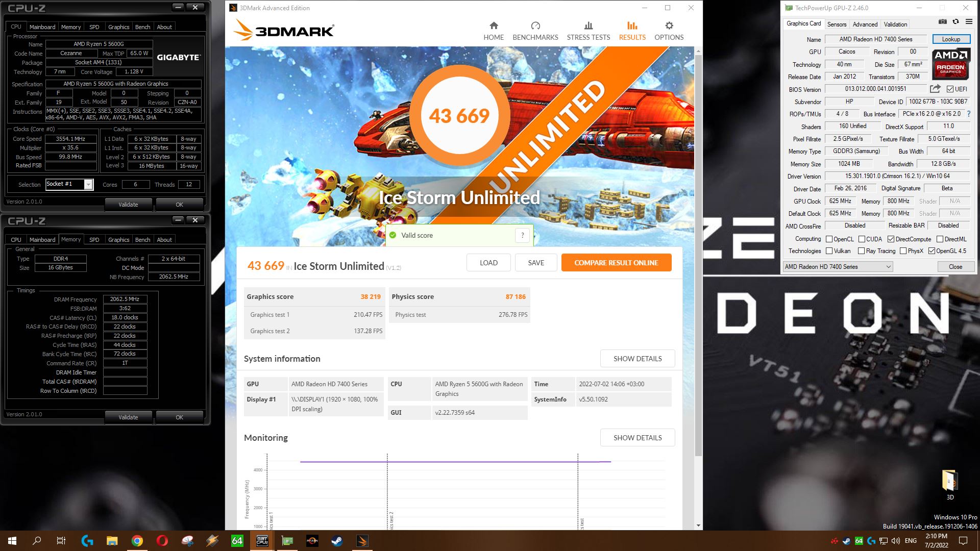Toggle the CUDA checkbox
980x551 pixels.
point(862,239)
